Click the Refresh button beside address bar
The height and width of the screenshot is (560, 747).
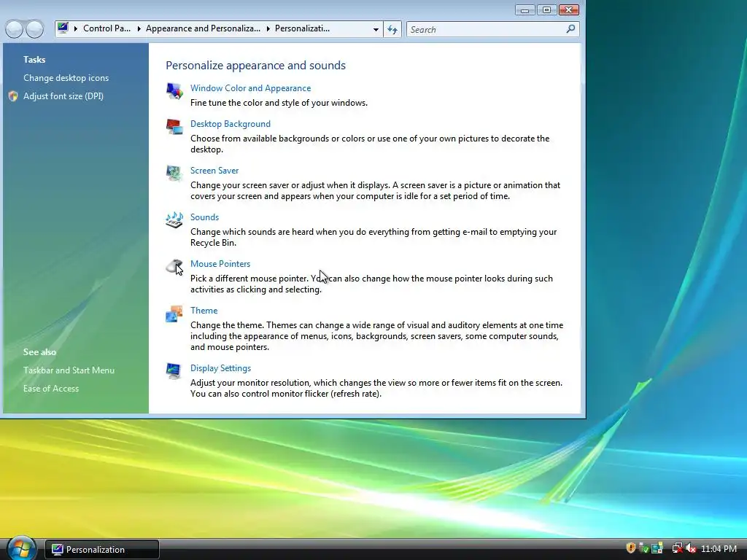click(392, 29)
